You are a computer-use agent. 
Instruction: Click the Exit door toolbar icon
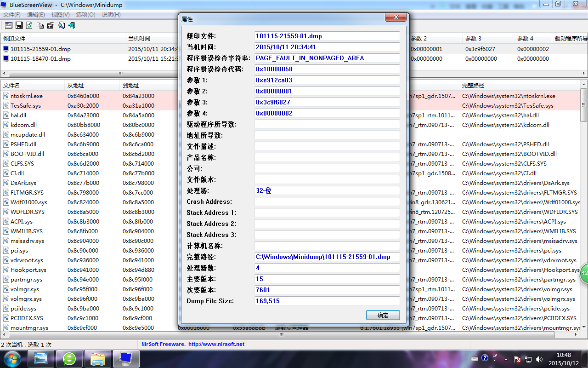click(x=72, y=25)
